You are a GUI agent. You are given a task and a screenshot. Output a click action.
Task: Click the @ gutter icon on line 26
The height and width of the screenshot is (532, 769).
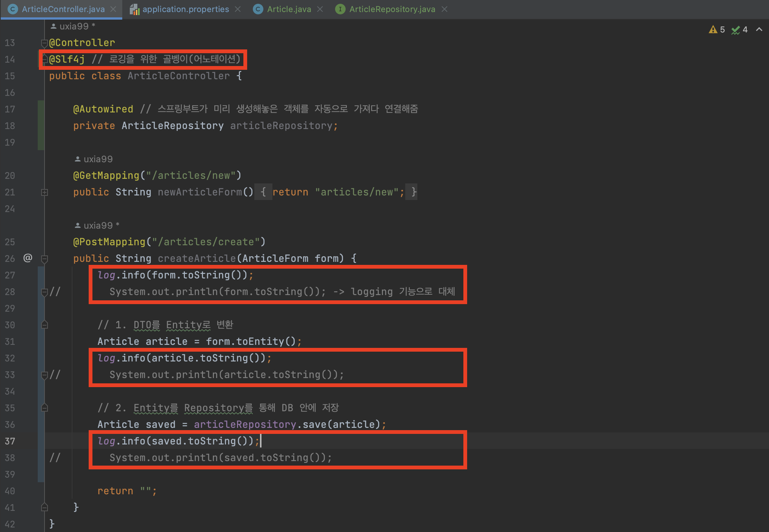(x=28, y=258)
